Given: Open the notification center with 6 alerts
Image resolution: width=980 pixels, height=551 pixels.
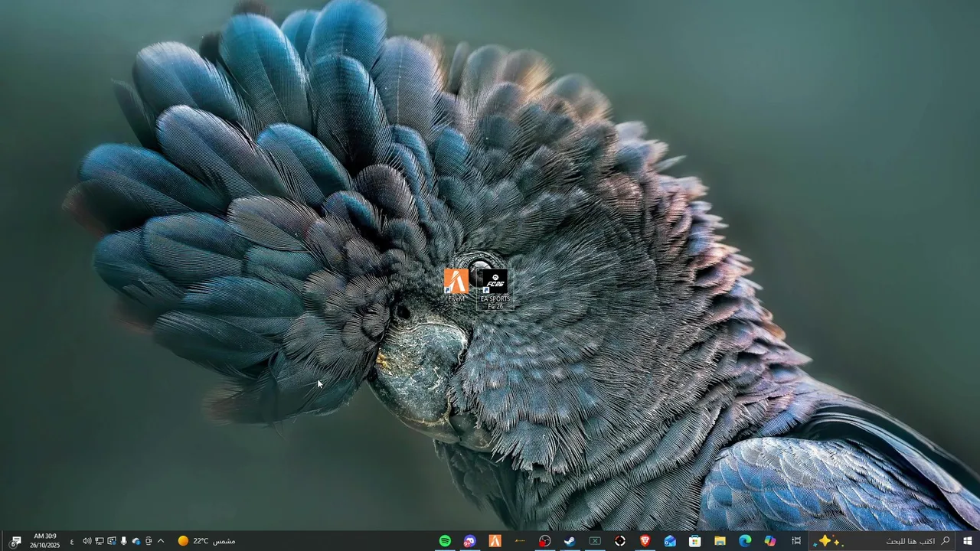Looking at the screenshot, I should click(x=15, y=541).
